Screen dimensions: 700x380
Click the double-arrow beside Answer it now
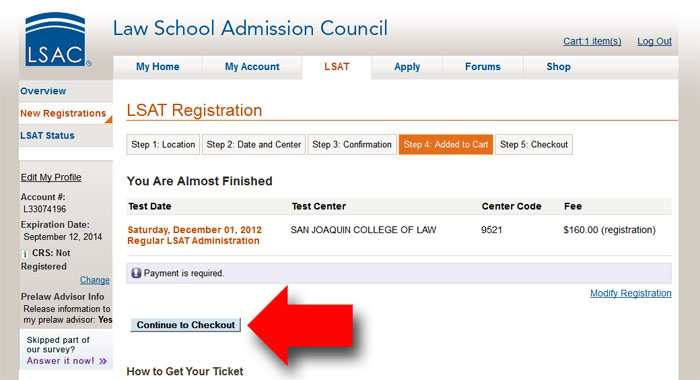pos(103,361)
